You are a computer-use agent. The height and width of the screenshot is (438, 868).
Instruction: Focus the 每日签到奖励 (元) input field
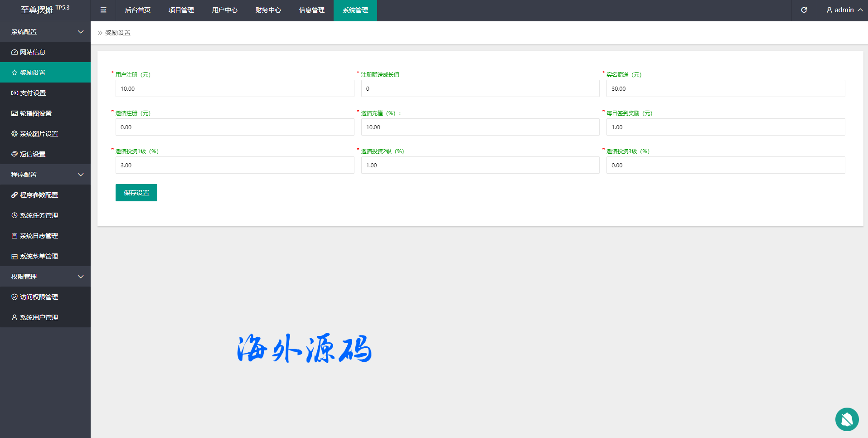pyautogui.click(x=725, y=127)
